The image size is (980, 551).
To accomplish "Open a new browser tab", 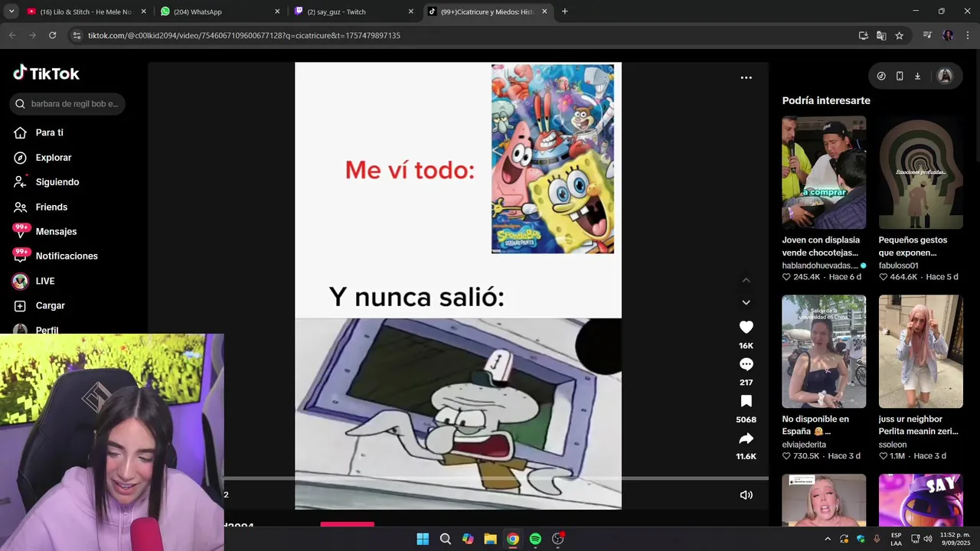I will 565,11.
